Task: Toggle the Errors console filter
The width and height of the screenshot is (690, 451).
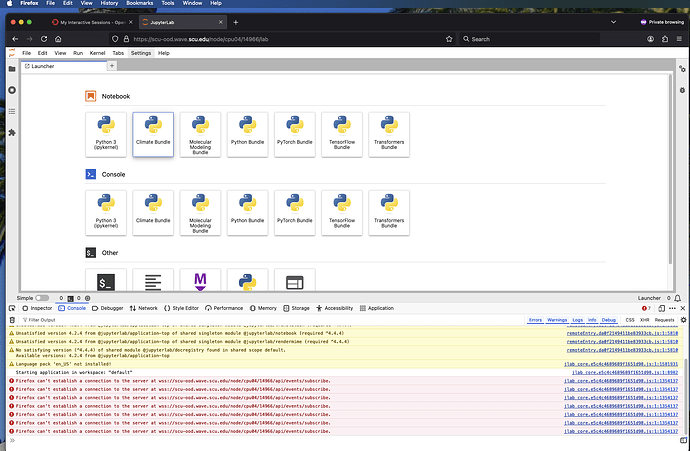Action: (x=535, y=320)
